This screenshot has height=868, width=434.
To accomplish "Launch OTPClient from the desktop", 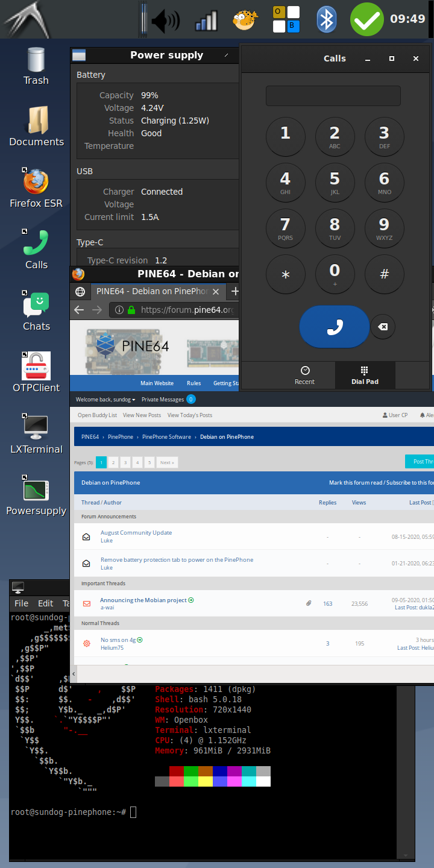I will point(36,373).
